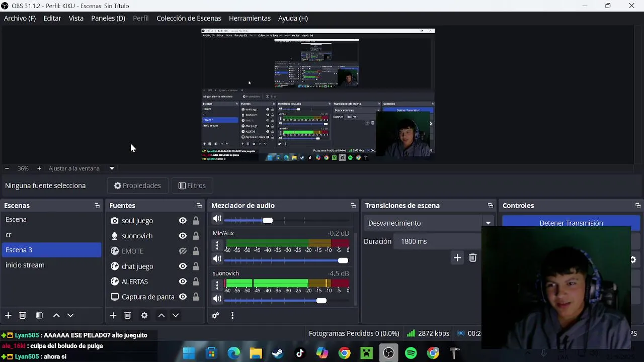Open suonovich mixer three-dot options menu
Viewport: 644px width, 362px height.
point(217,285)
